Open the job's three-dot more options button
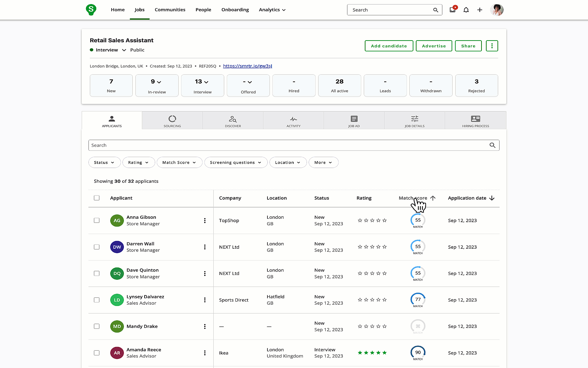 (x=492, y=46)
